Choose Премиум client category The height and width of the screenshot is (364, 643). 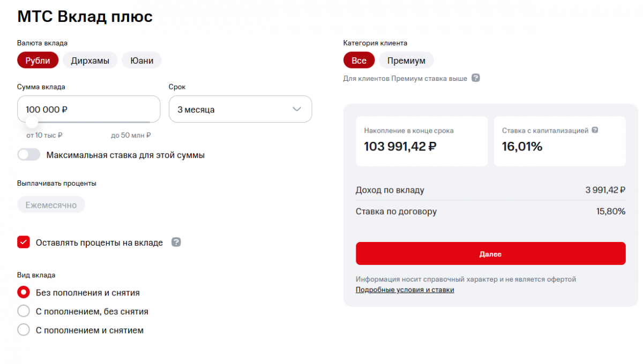click(406, 60)
